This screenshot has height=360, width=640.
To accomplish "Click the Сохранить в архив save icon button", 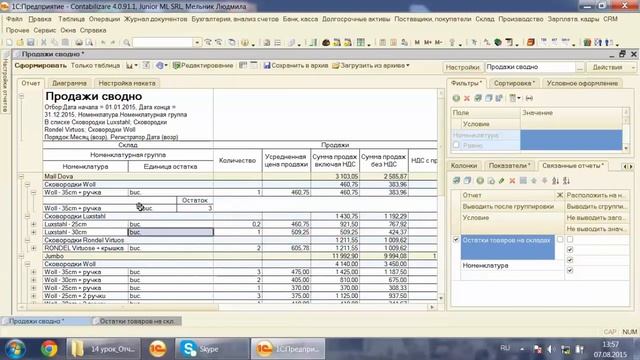I will (296, 66).
